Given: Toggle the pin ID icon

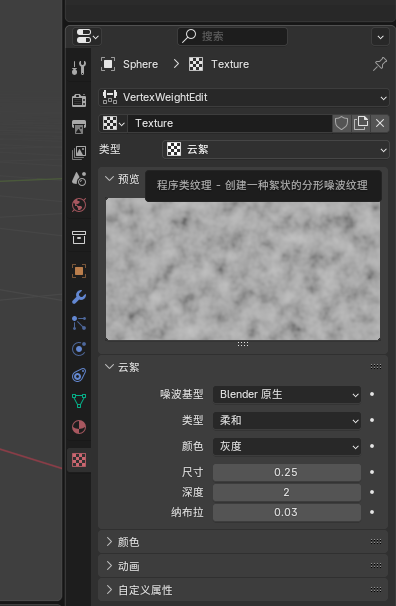Looking at the screenshot, I should pyautogui.click(x=380, y=64).
